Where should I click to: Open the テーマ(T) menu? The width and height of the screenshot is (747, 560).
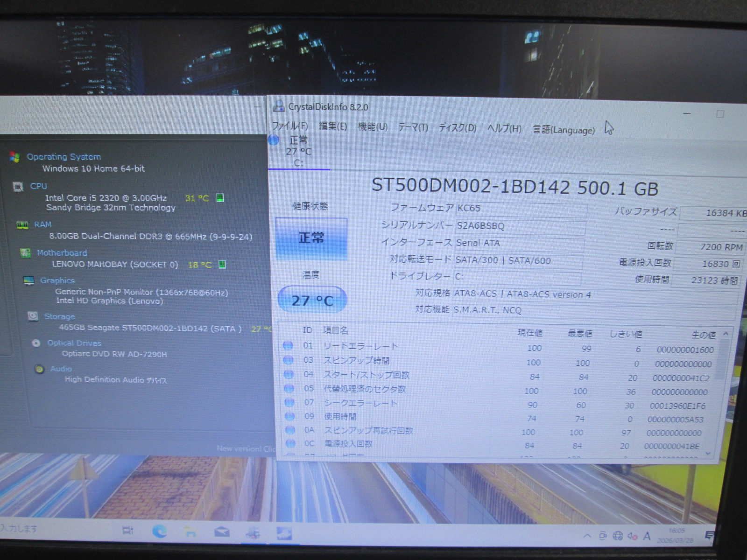click(413, 127)
